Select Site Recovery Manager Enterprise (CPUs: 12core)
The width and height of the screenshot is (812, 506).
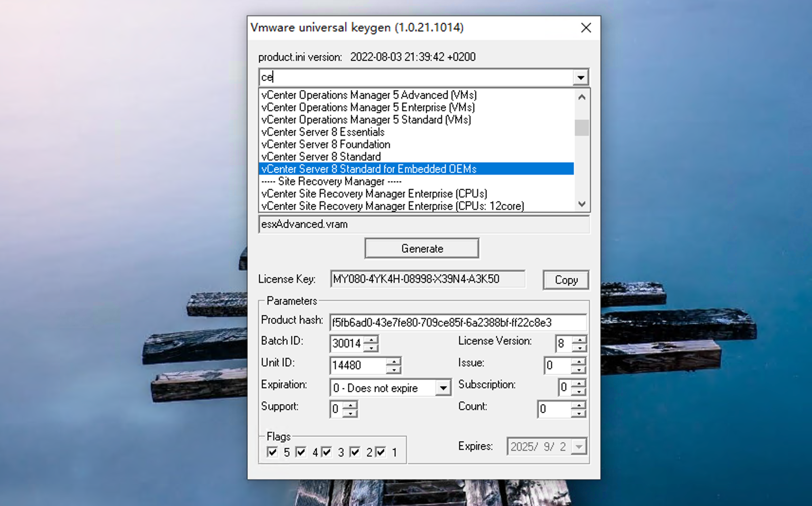[416, 206]
